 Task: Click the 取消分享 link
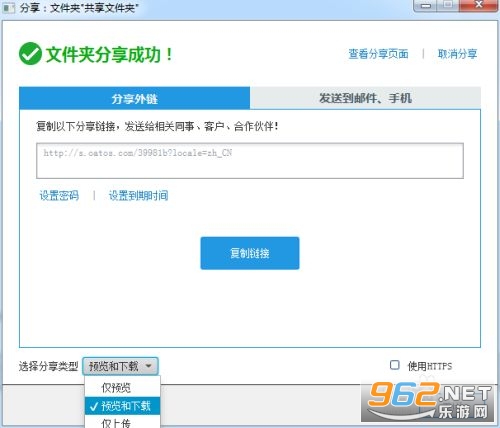pyautogui.click(x=457, y=54)
